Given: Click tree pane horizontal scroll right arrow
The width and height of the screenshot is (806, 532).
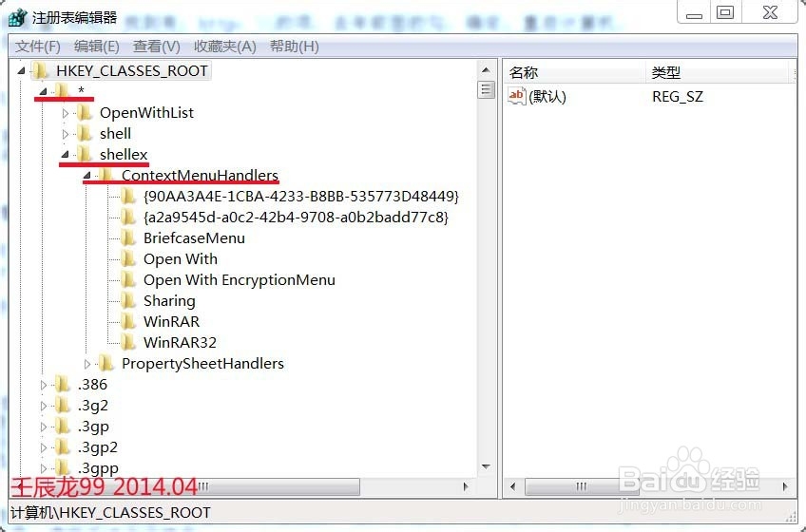Looking at the screenshot, I should (x=466, y=486).
